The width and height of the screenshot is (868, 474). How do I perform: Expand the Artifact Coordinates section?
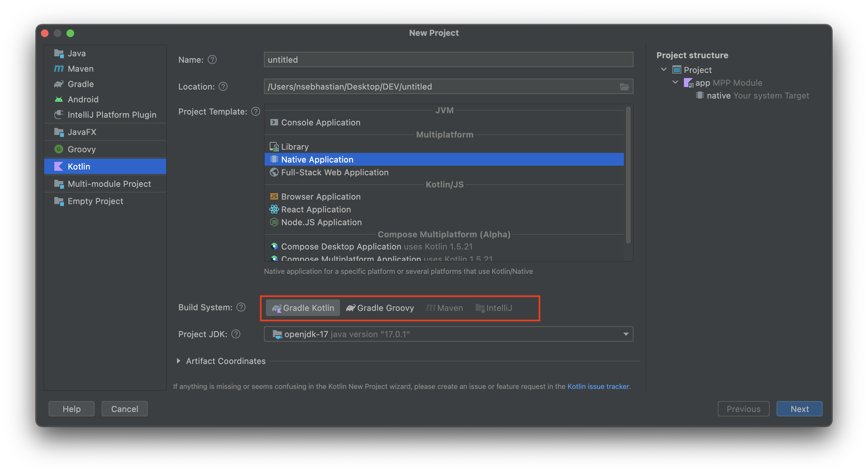179,361
